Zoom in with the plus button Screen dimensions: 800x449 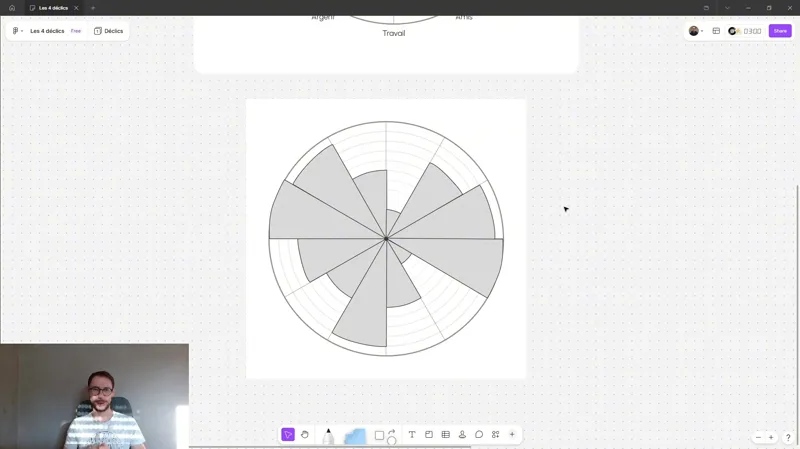(x=771, y=437)
